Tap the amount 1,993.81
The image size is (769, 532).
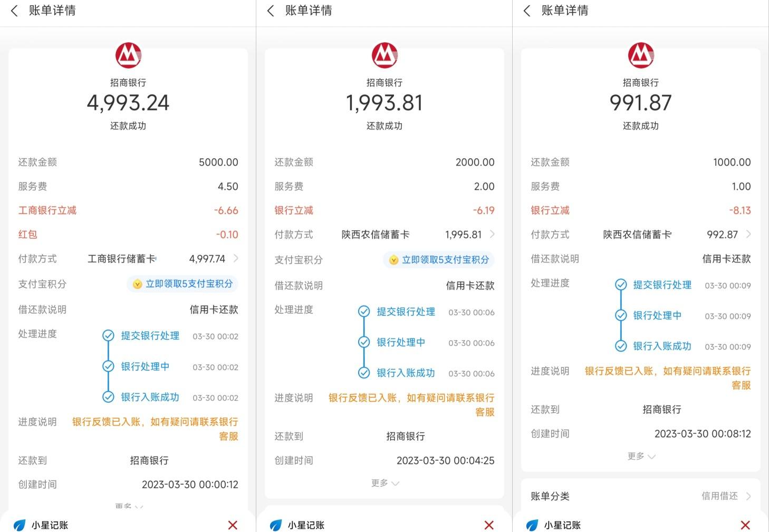pos(384,103)
